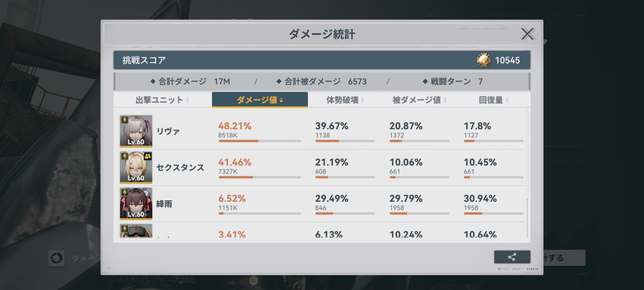Viewport: 644px width, 290px height.
Task: Select the 回復量 column tab
Action: [493, 100]
